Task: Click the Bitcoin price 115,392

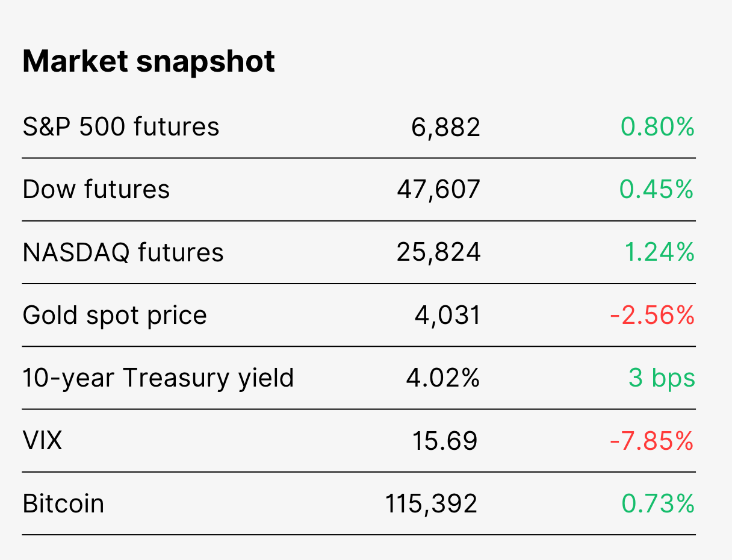Action: [431, 504]
